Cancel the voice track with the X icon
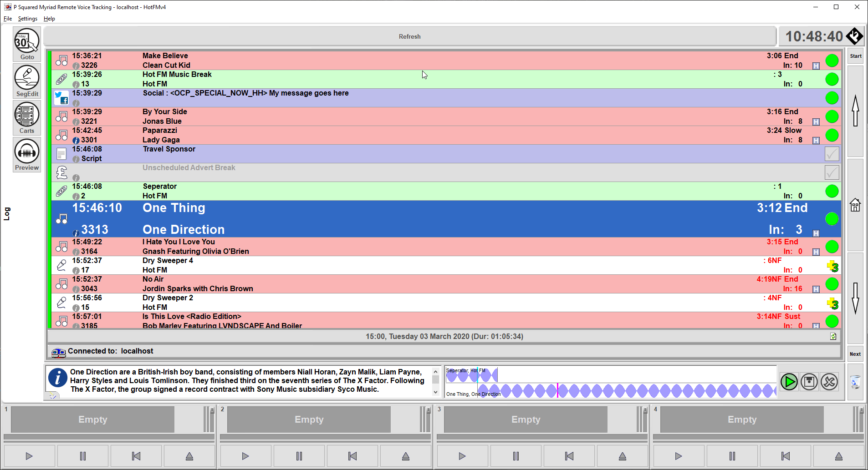The width and height of the screenshot is (868, 470). coord(829,382)
